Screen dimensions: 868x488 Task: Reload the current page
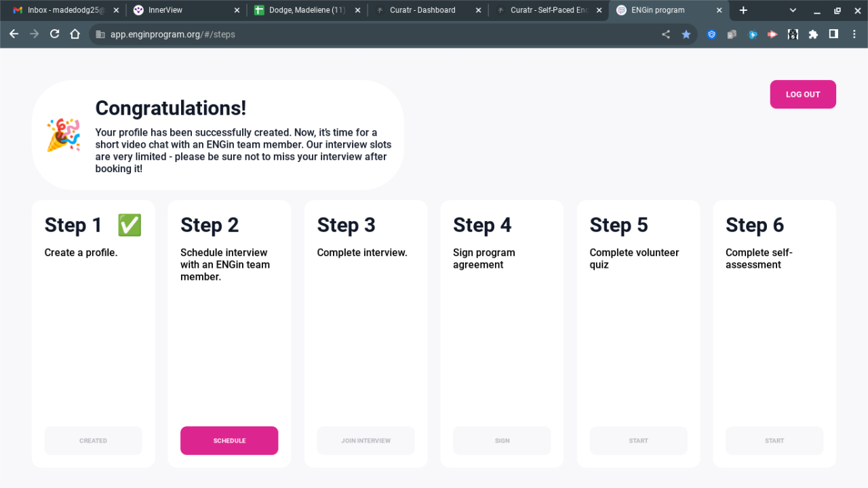tap(55, 34)
